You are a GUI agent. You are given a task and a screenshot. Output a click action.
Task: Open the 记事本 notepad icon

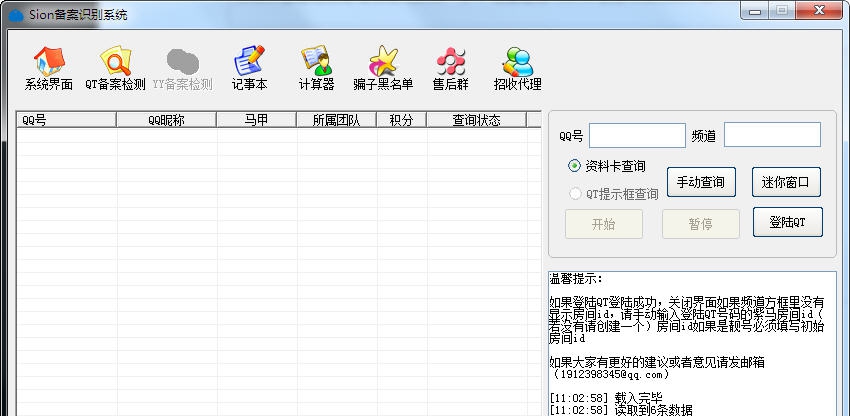point(249,61)
